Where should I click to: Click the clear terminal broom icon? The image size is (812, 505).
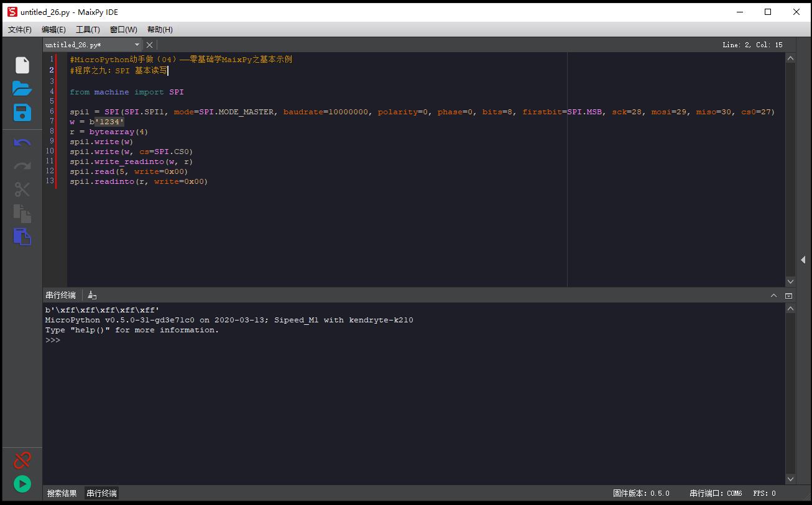(92, 295)
